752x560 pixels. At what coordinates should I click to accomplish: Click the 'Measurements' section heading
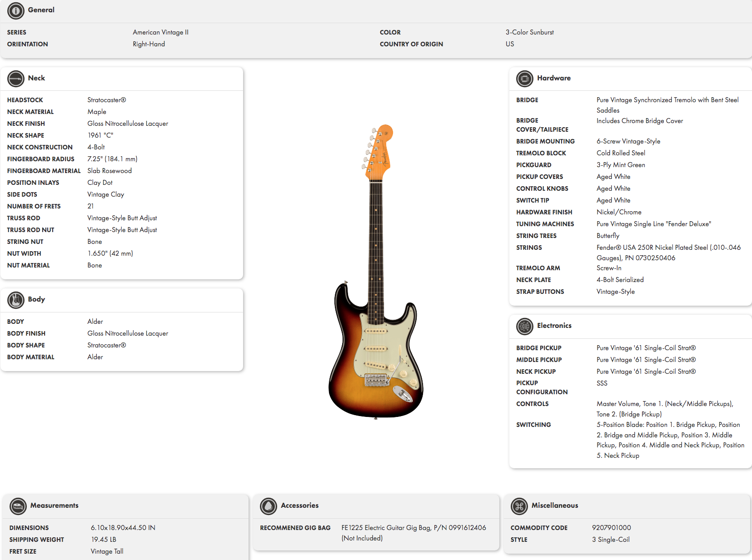(x=54, y=505)
